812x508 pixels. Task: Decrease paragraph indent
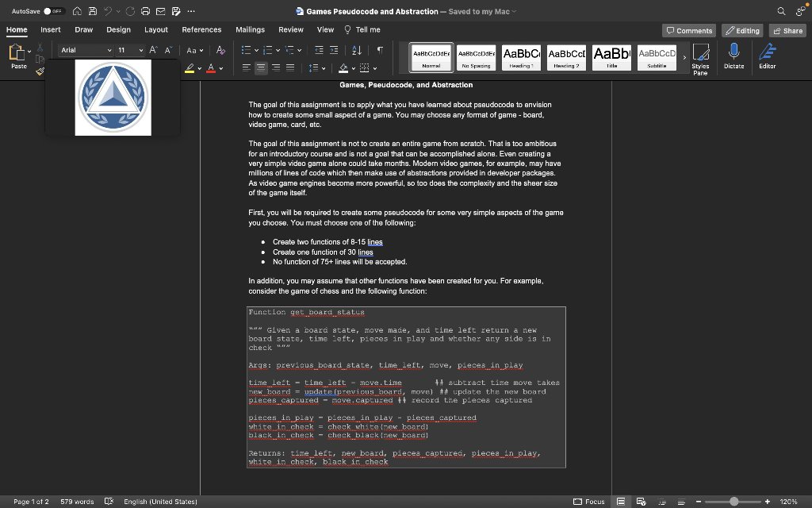[319, 50]
